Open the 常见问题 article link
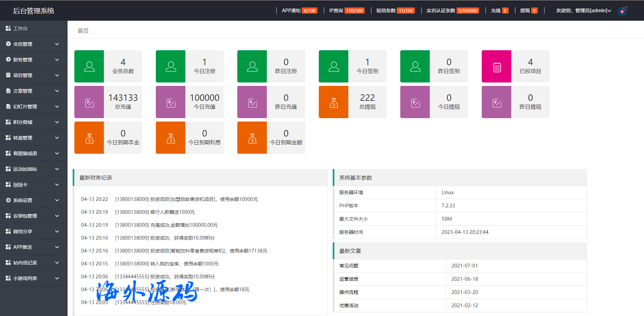The width and height of the screenshot is (644, 316). coord(349,266)
